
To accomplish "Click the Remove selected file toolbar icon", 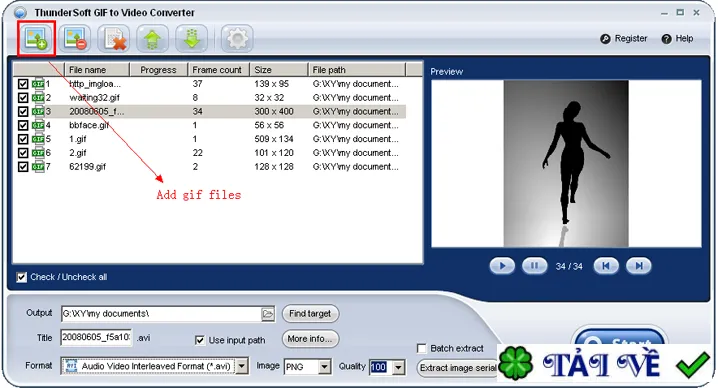I will coord(75,38).
